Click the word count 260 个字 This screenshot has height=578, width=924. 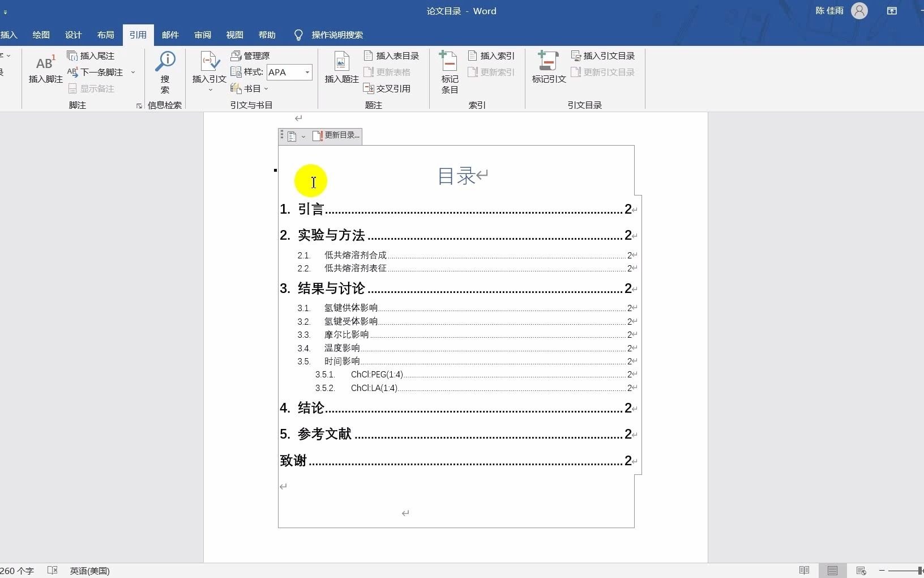coord(17,571)
